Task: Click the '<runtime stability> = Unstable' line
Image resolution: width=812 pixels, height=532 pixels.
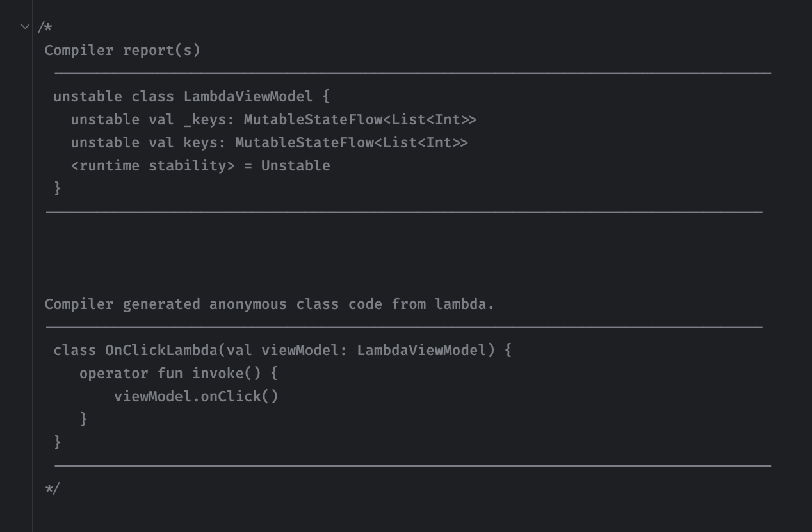Action: click(x=200, y=165)
